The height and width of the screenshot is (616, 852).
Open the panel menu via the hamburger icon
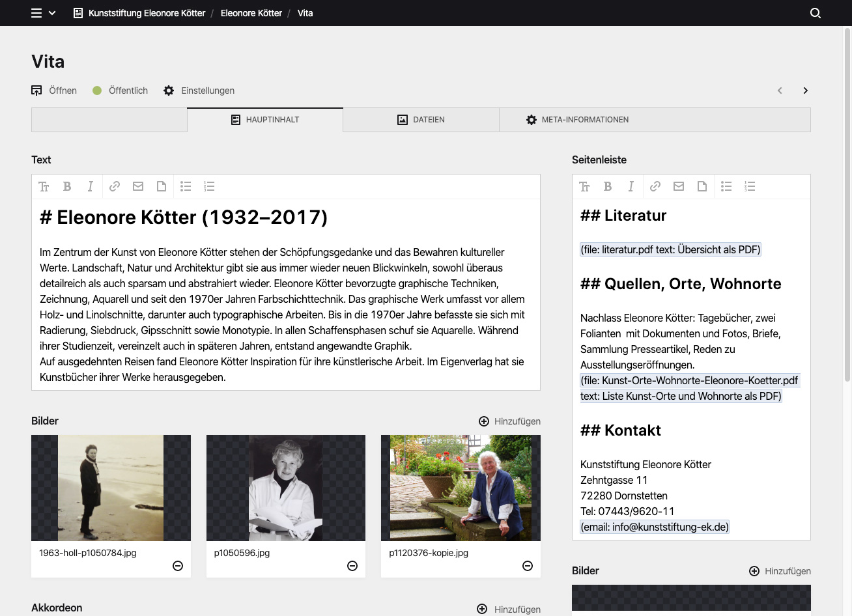36,12
